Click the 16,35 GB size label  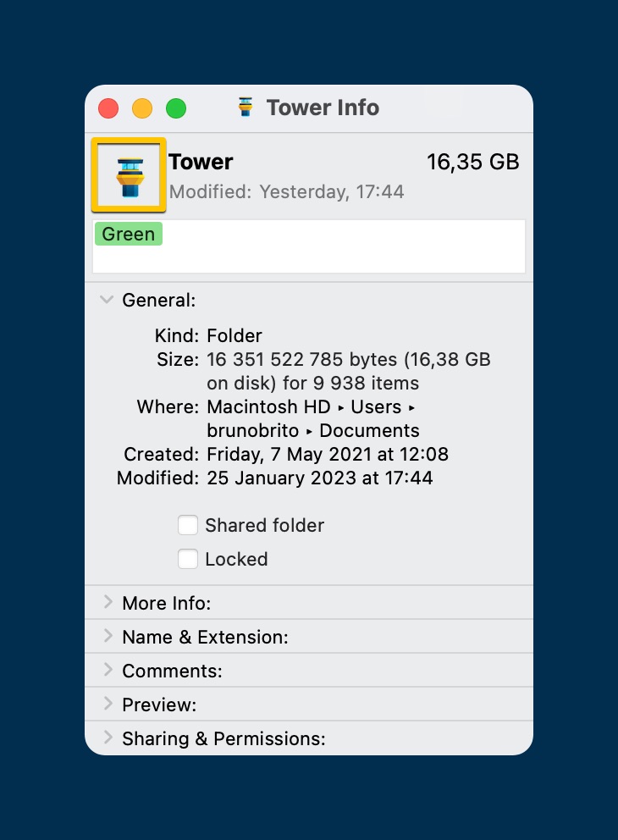pos(472,162)
